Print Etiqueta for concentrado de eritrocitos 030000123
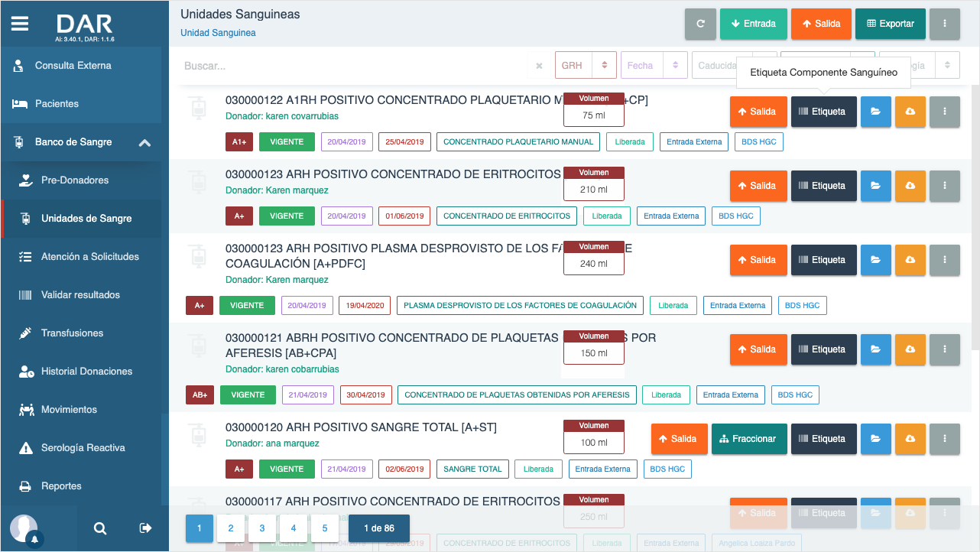The height and width of the screenshot is (552, 980). coord(824,186)
